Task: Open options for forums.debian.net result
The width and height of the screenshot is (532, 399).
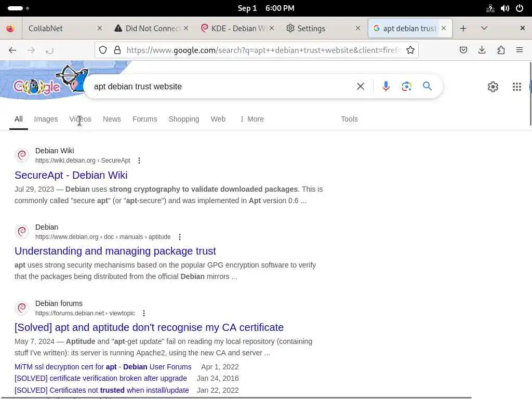Action: point(144,313)
